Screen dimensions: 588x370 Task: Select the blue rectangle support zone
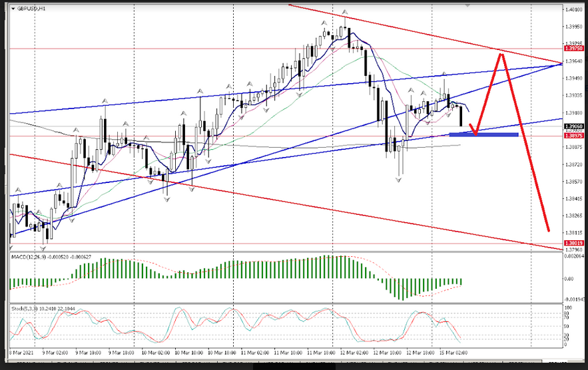point(483,134)
